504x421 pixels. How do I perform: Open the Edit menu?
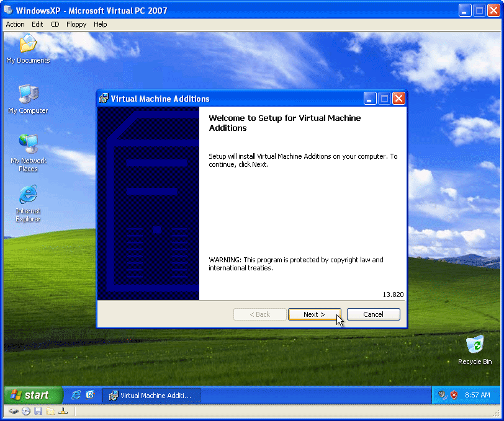pos(37,24)
